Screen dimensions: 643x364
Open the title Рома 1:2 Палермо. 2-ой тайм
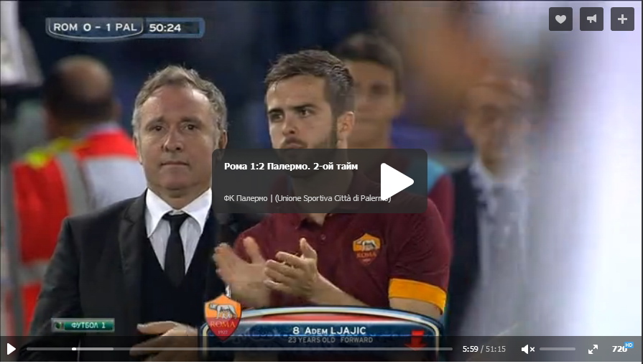(x=291, y=166)
